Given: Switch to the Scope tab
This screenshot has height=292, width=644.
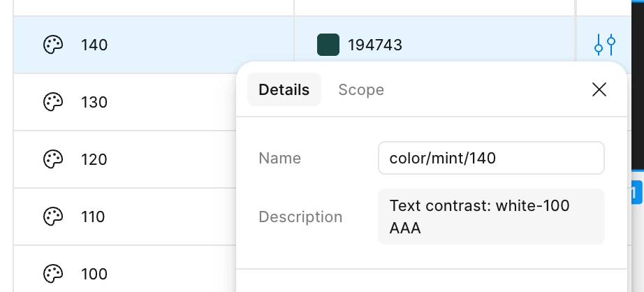Looking at the screenshot, I should pyautogui.click(x=361, y=89).
